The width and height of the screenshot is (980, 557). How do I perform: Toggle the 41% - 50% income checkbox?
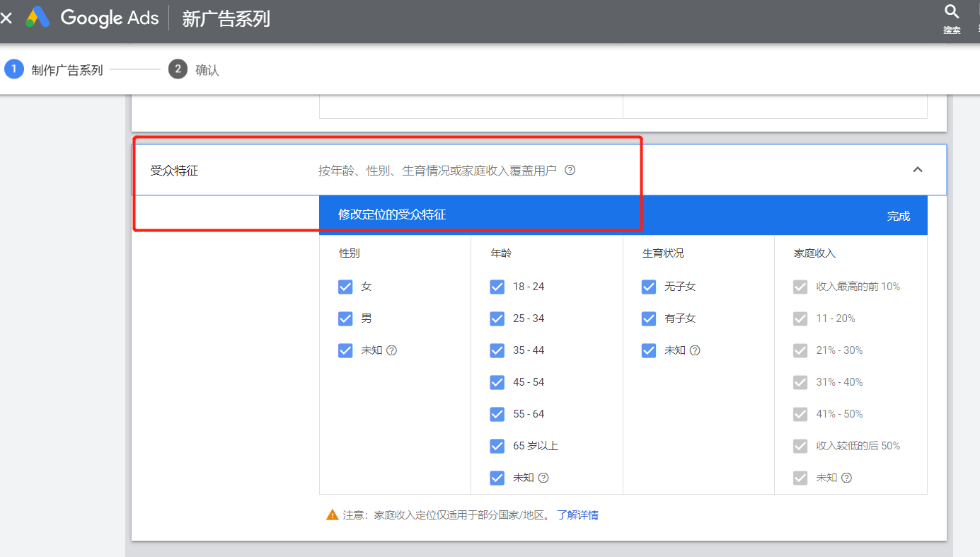click(800, 414)
